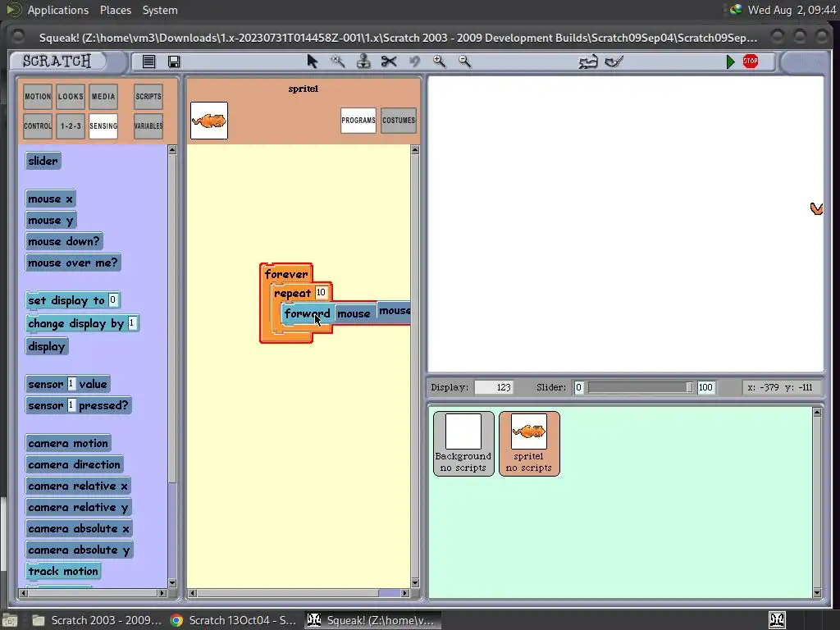Click the paintbrush paint sprite icon
Screen dimensions: 840x630
[x=614, y=62]
